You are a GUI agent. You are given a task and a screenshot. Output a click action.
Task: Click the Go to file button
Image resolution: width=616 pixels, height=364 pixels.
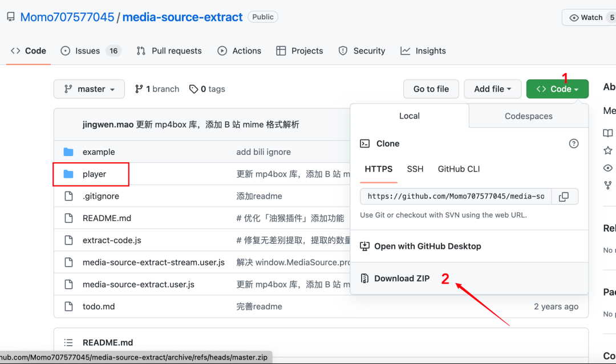point(431,89)
